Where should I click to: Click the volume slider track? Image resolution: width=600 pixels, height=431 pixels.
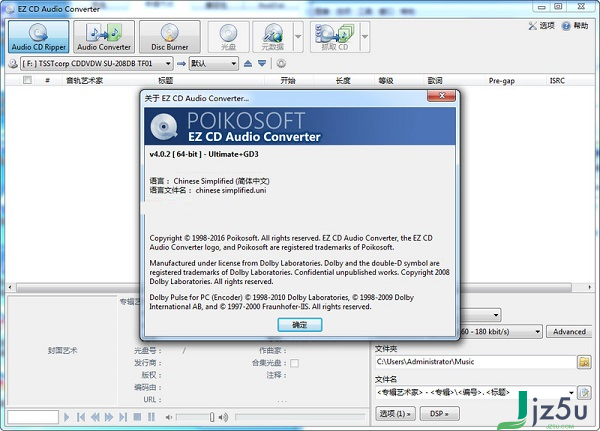click(195, 417)
